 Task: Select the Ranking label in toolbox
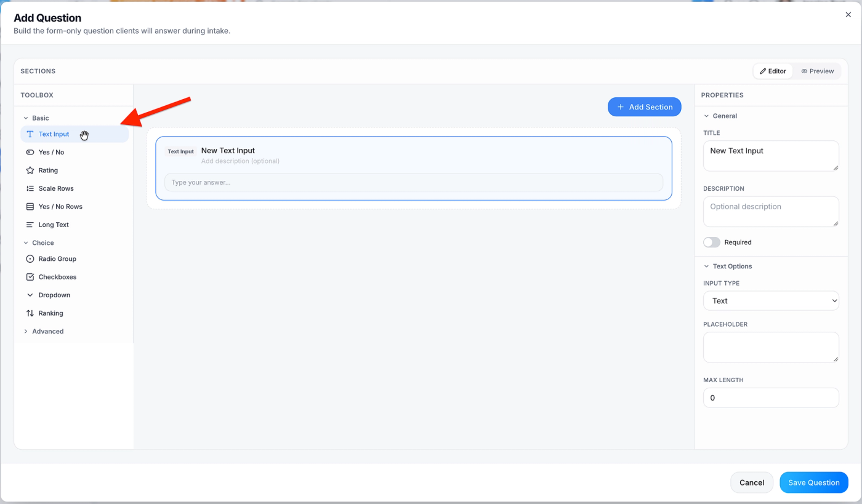[x=51, y=313]
